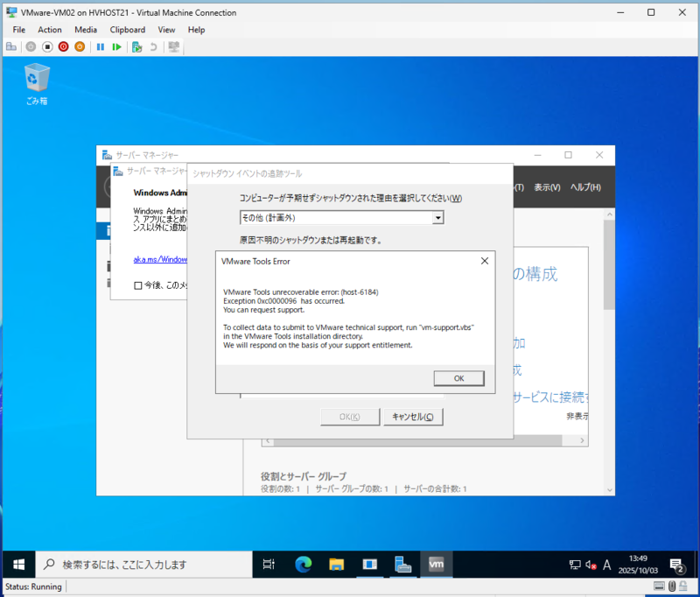Switch to Server Manager taskbar icon

(402, 565)
